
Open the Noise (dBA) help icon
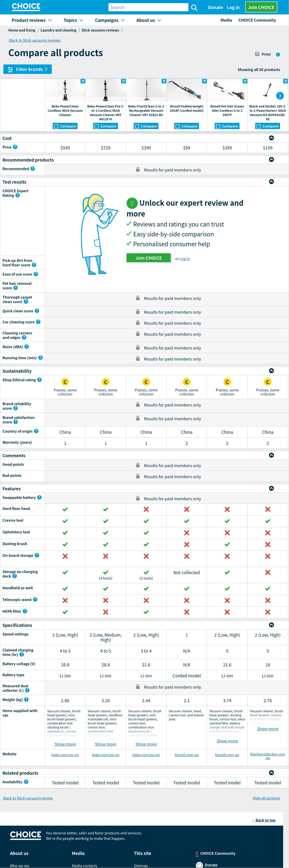pyautogui.click(x=27, y=346)
